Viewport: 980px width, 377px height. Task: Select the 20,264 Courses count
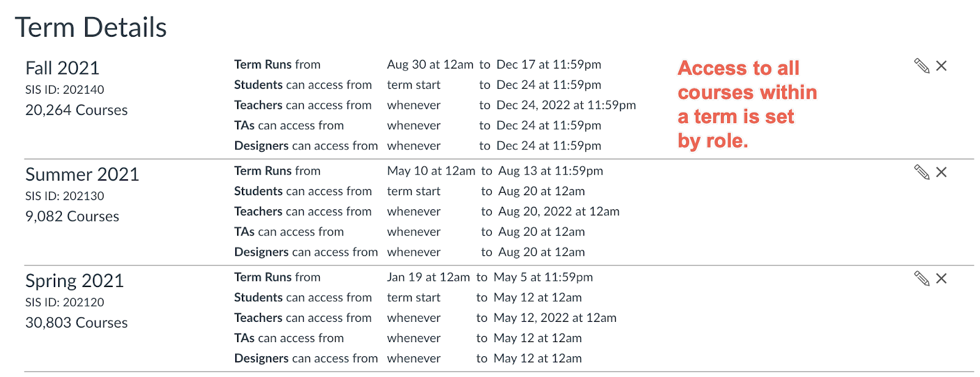pyautogui.click(x=77, y=110)
